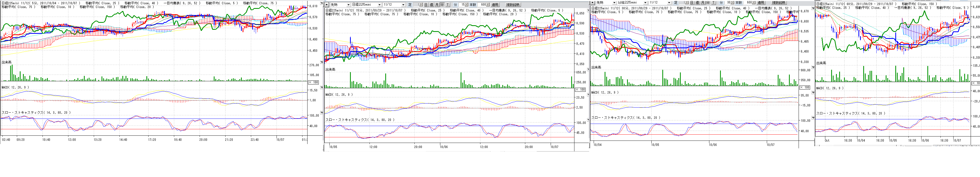This screenshot has width=980, height=177.
Task: Click the 日 (daily) timeframe button in the 15-minute chart toolbar
Action: click(x=426, y=5)
